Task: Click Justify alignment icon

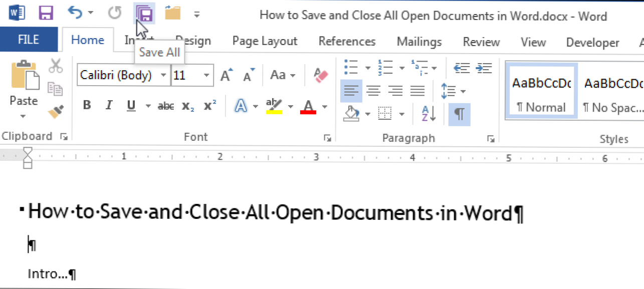Action: click(x=417, y=91)
